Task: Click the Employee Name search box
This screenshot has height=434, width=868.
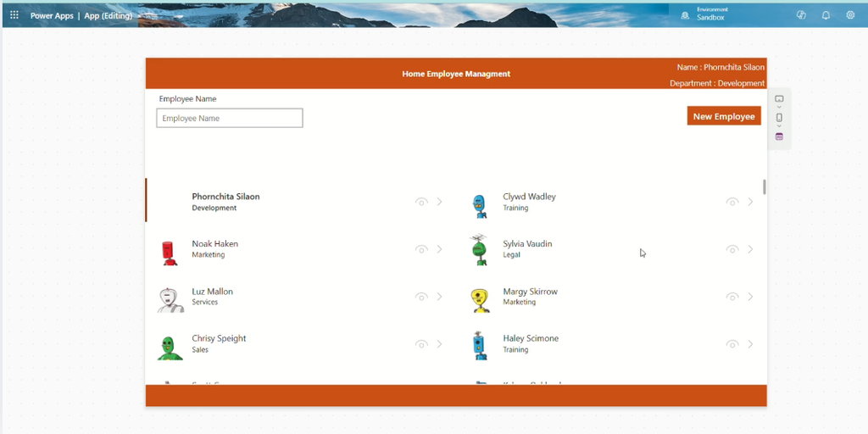Action: click(x=229, y=118)
